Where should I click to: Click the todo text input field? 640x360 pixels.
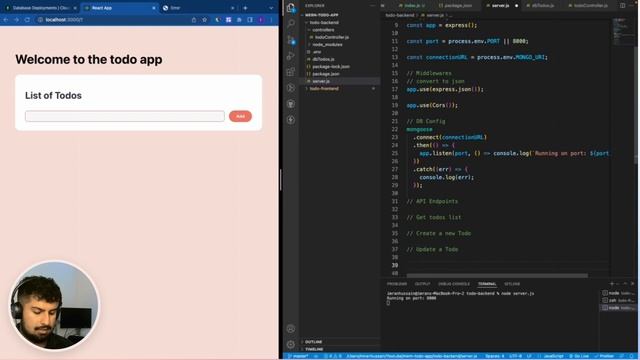click(x=124, y=116)
